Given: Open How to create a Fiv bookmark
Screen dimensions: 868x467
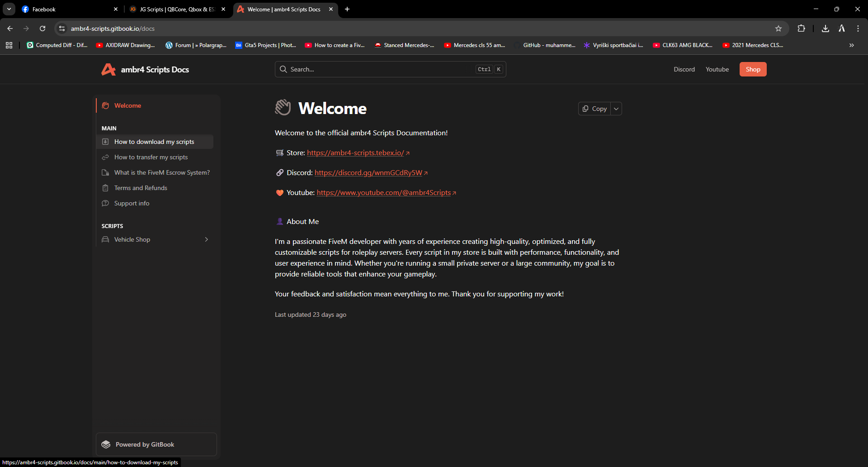Looking at the screenshot, I should (335, 45).
